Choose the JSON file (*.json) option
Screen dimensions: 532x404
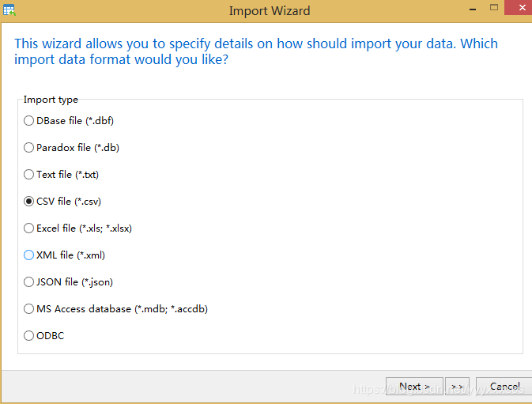(29, 282)
